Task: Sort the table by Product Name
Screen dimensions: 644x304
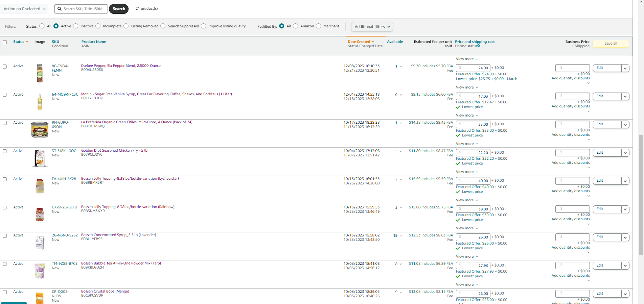Action: click(94, 42)
